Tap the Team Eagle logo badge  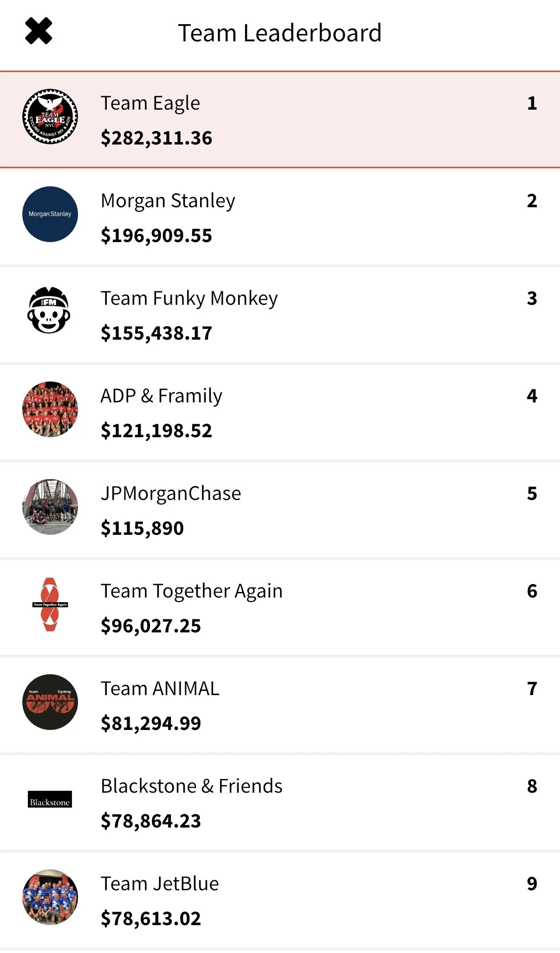point(50,117)
